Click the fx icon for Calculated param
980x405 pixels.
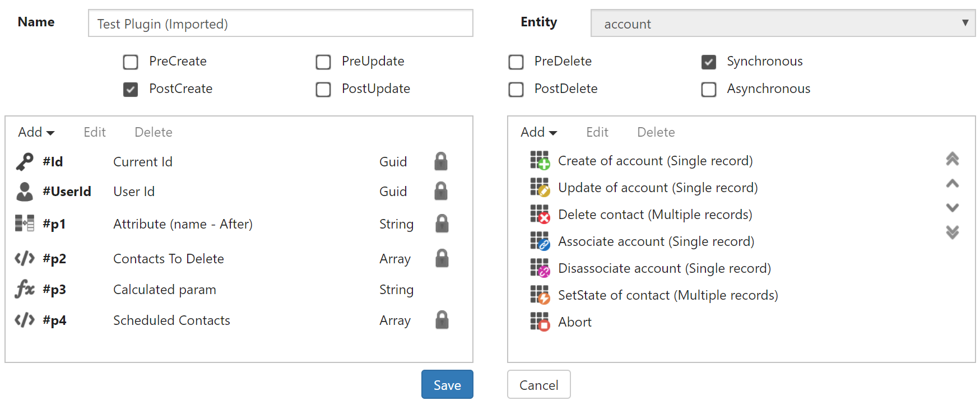(25, 290)
